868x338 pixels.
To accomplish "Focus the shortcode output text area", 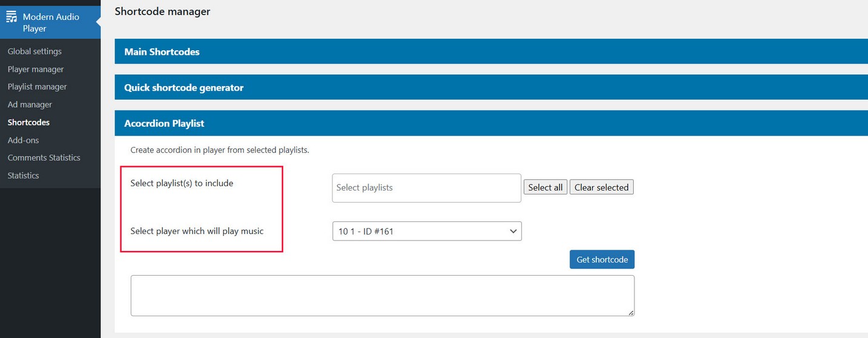I will 382,296.
